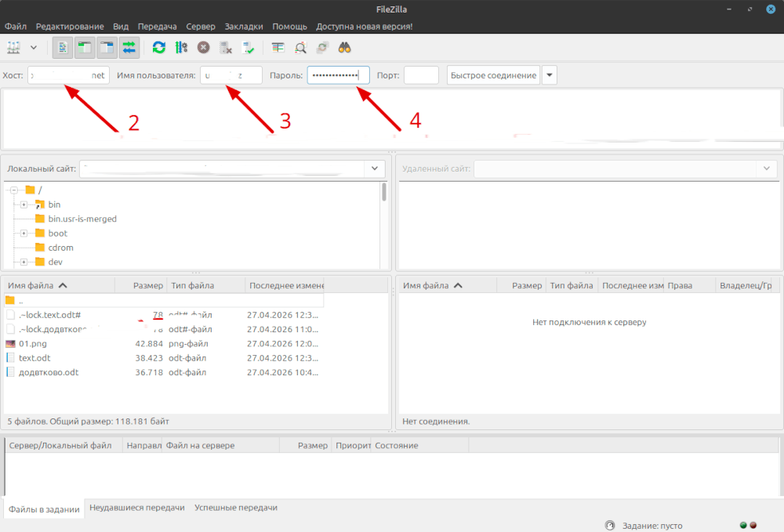Switch to Успешные передачи tab
Viewport: 784px width, 532px height.
(236, 508)
